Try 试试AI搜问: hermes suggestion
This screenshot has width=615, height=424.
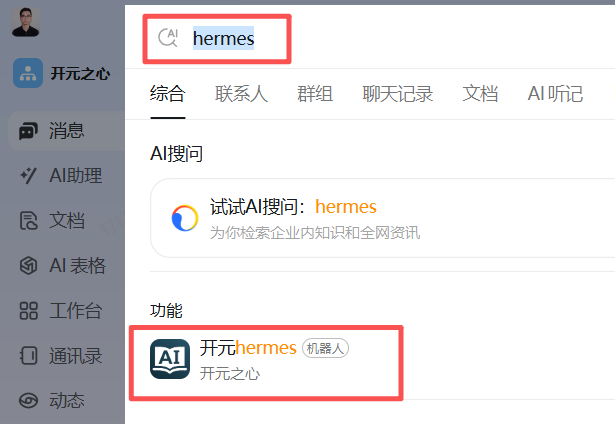click(293, 207)
